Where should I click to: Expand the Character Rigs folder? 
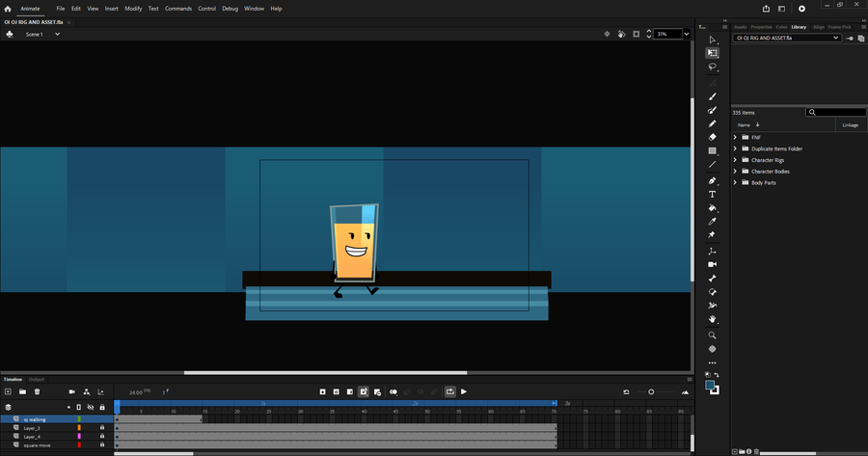(x=735, y=160)
